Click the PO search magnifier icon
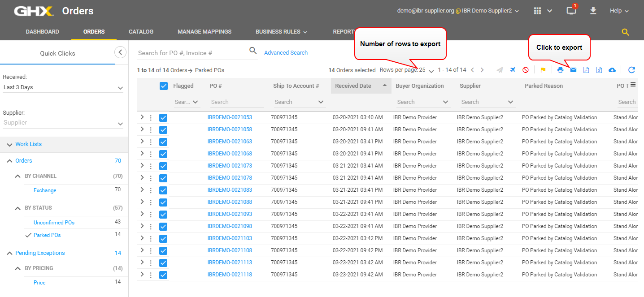Screen dimensions: 644x297 click(x=253, y=51)
